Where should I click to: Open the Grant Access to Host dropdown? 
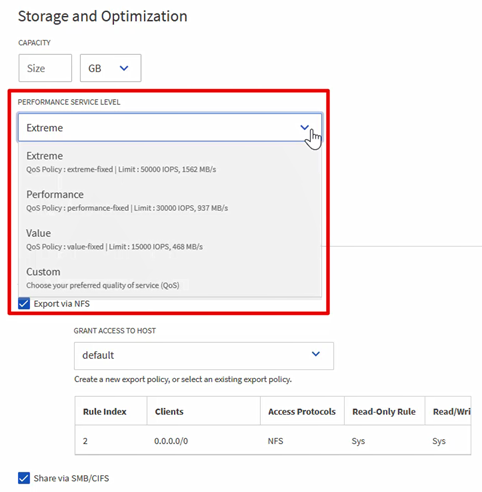pyautogui.click(x=204, y=356)
